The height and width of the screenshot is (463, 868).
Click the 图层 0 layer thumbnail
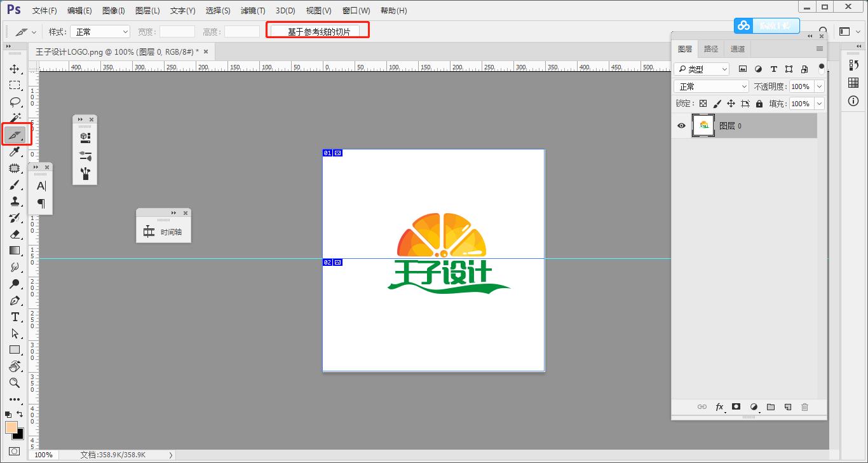coord(703,126)
